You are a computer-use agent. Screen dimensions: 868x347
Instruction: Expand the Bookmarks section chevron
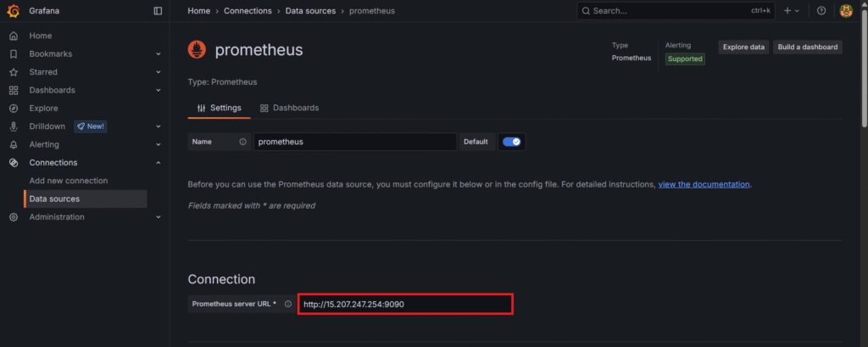(x=159, y=54)
